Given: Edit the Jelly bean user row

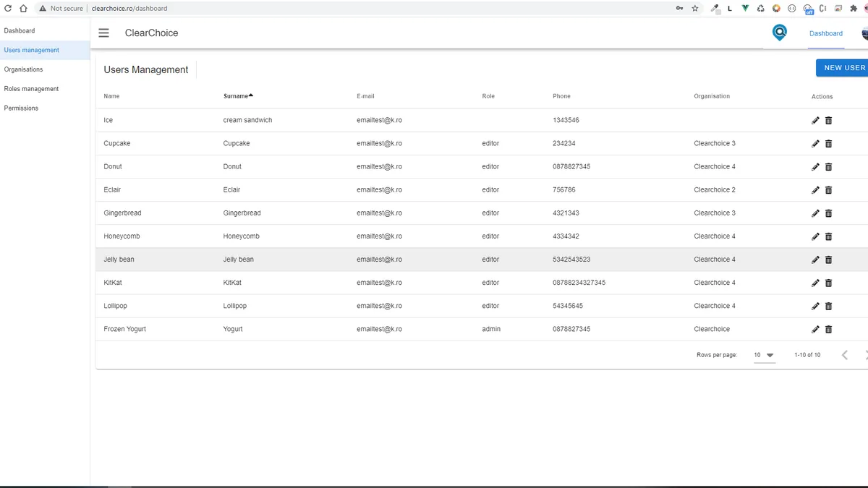Looking at the screenshot, I should 815,260.
